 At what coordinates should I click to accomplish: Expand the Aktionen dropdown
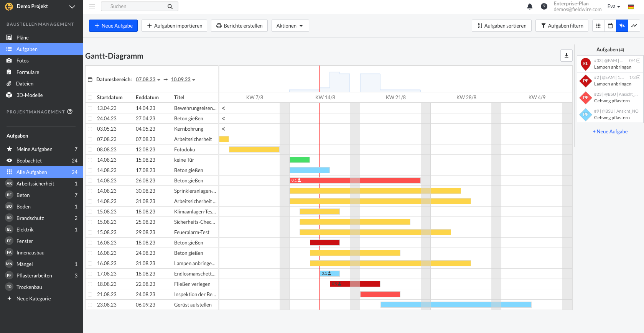(290, 26)
